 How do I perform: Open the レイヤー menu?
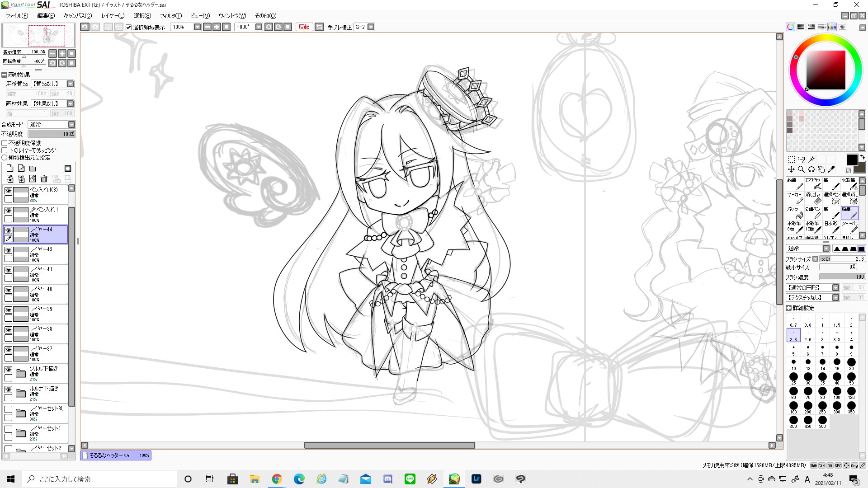coord(113,16)
